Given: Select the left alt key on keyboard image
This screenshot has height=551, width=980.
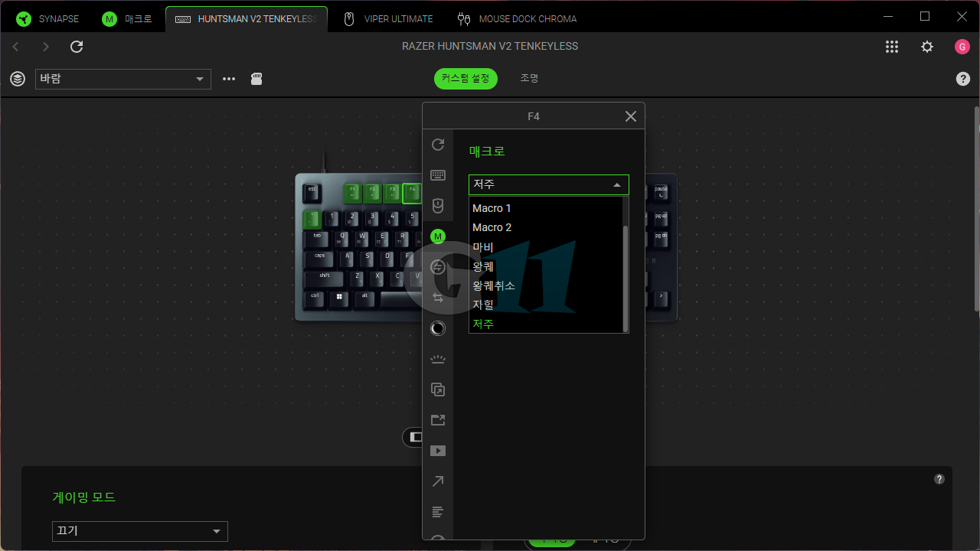Looking at the screenshot, I should (364, 299).
